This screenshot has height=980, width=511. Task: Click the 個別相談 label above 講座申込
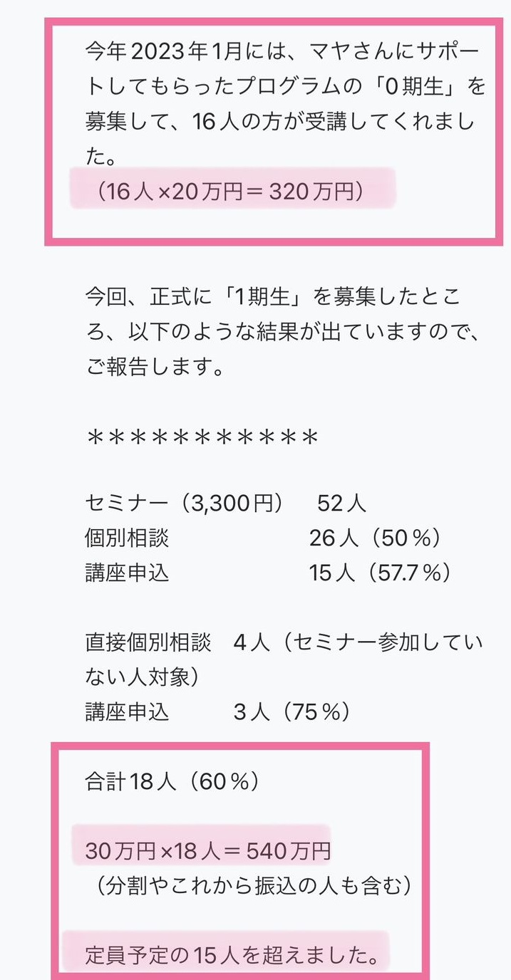pyautogui.click(x=126, y=538)
